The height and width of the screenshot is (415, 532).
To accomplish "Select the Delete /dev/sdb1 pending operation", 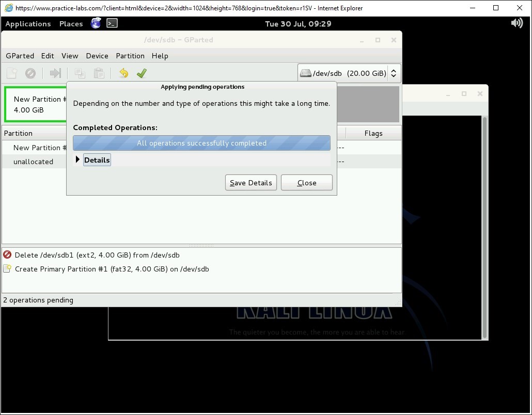I will (x=97, y=255).
